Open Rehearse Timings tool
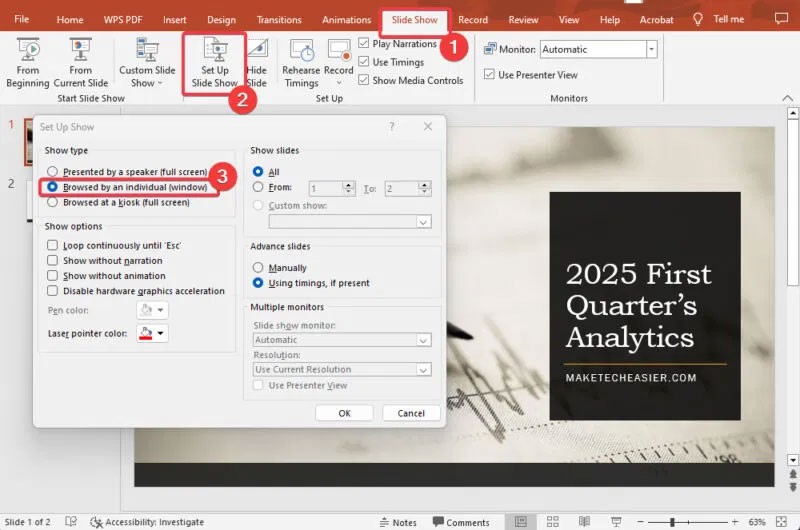This screenshot has width=800, height=530. coord(301,62)
